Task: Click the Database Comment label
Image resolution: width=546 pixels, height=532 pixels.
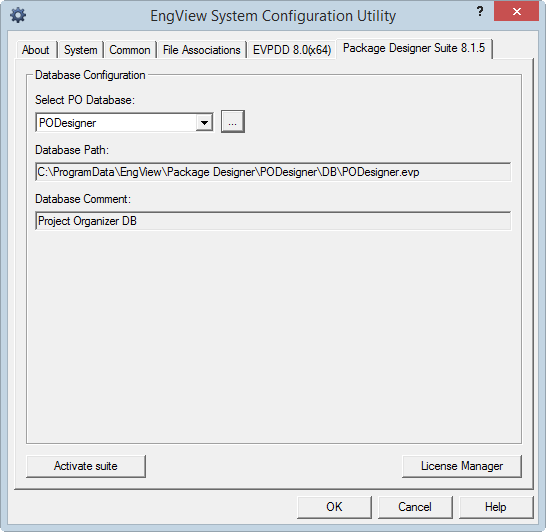Action: pos(83,199)
